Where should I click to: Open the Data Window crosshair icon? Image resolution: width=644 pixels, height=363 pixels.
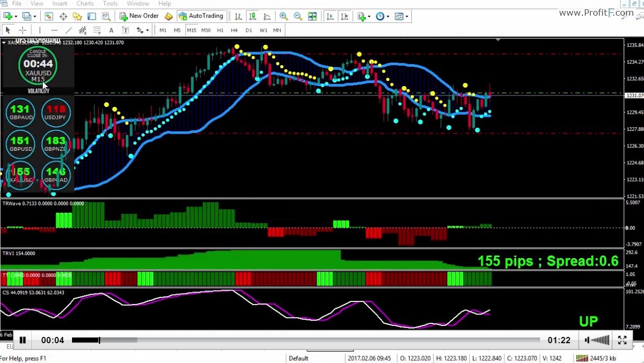[x=63, y=16]
